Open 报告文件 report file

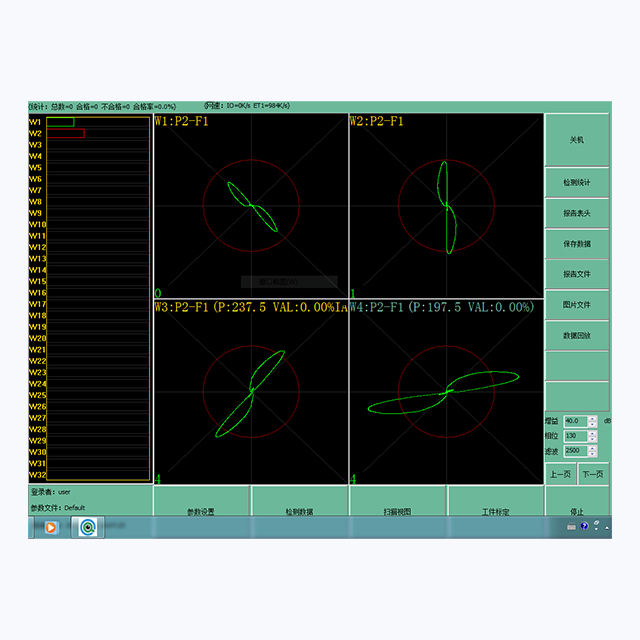tap(577, 274)
